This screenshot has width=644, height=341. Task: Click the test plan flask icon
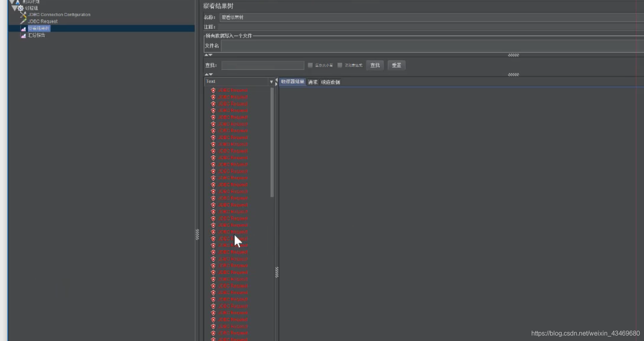point(18,2)
